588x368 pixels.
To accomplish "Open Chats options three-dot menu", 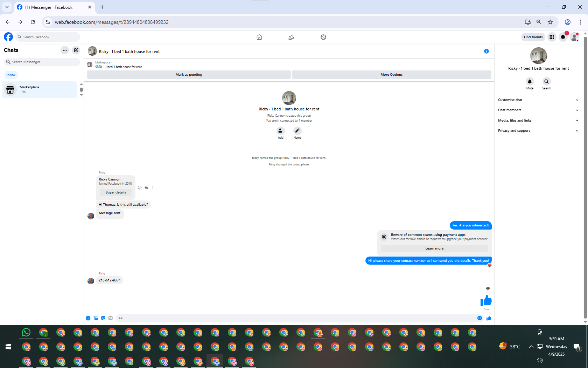I will point(65,50).
